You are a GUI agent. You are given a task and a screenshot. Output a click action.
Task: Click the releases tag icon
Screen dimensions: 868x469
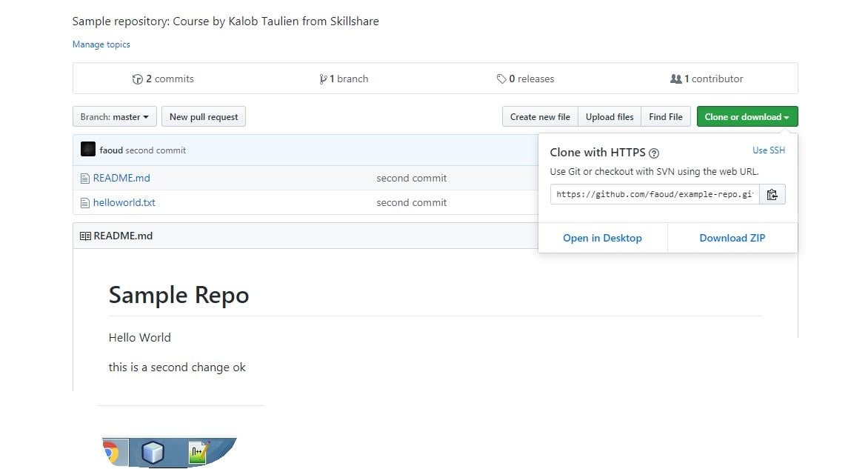[501, 79]
